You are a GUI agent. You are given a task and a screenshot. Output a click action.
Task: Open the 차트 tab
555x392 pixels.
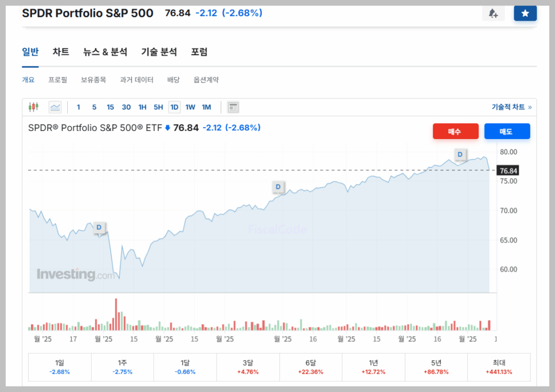coord(61,52)
